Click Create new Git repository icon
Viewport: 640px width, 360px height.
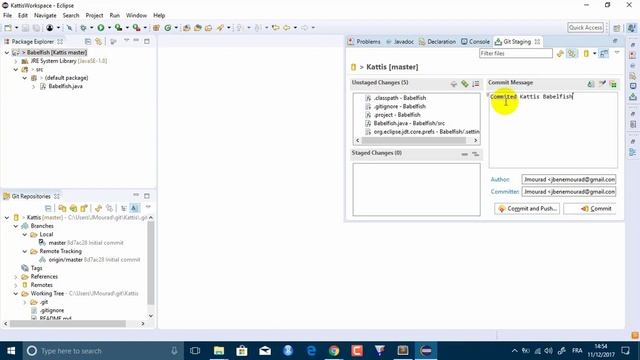click(x=84, y=208)
